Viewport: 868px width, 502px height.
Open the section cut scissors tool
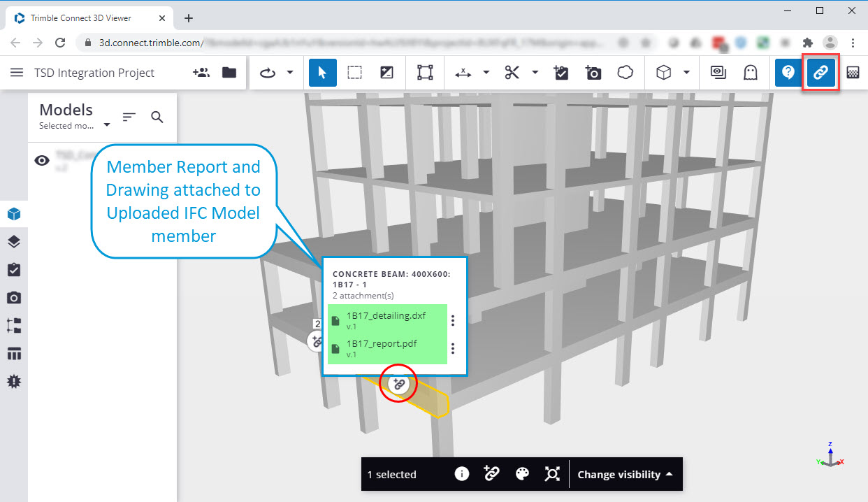click(512, 72)
